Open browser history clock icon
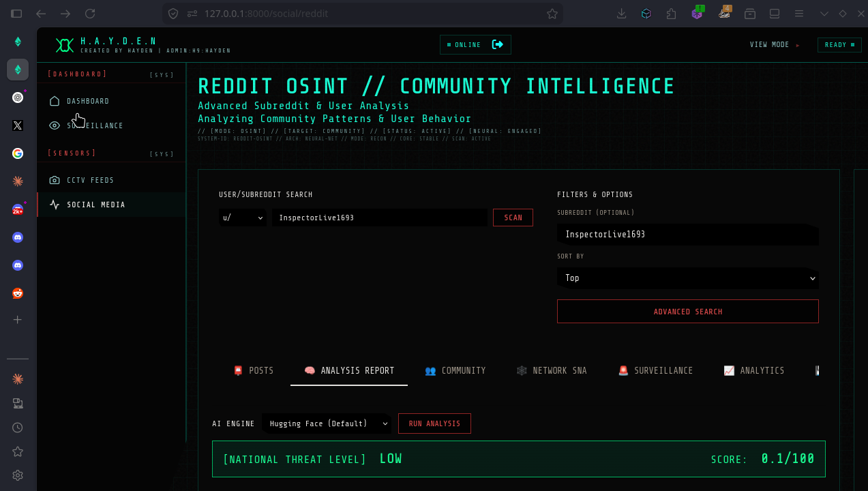 click(x=18, y=428)
